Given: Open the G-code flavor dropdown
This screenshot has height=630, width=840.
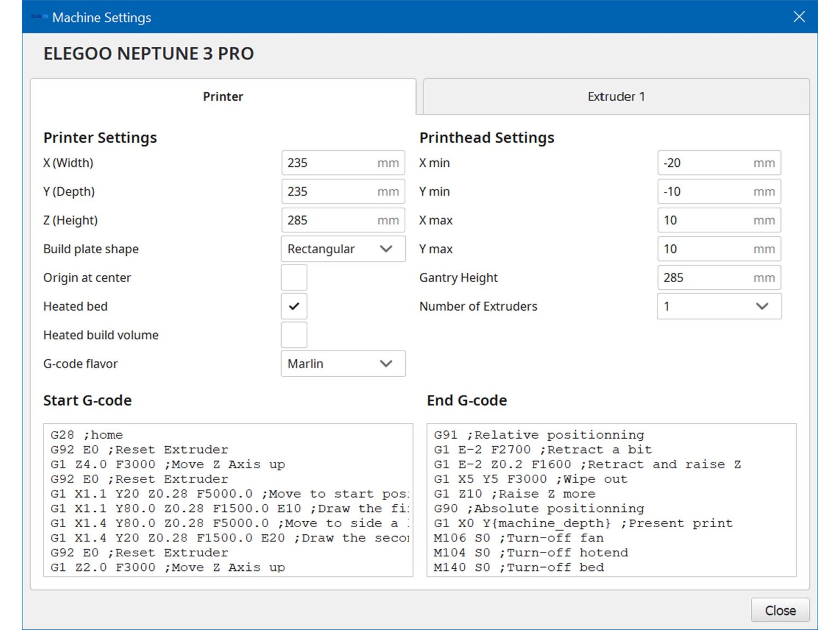Looking at the screenshot, I should pos(343,364).
